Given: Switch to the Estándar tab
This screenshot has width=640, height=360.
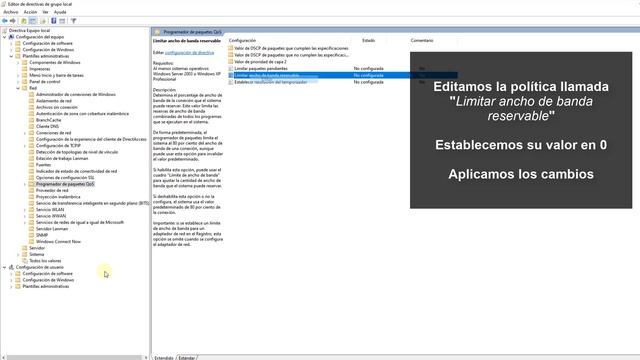Looking at the screenshot, I should tap(187, 358).
